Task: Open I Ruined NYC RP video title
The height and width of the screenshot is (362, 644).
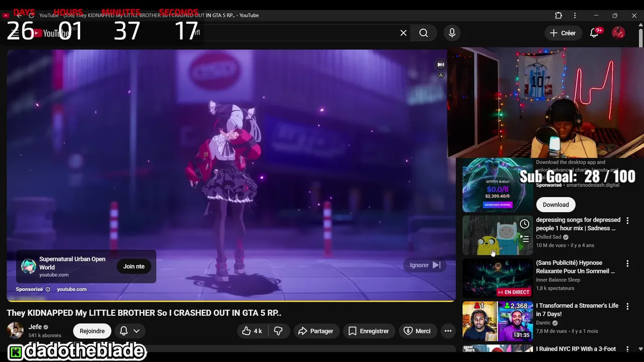Action: pyautogui.click(x=576, y=348)
